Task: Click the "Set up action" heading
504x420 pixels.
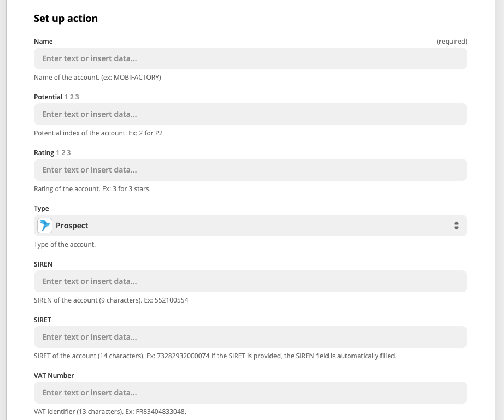Action: tap(66, 19)
